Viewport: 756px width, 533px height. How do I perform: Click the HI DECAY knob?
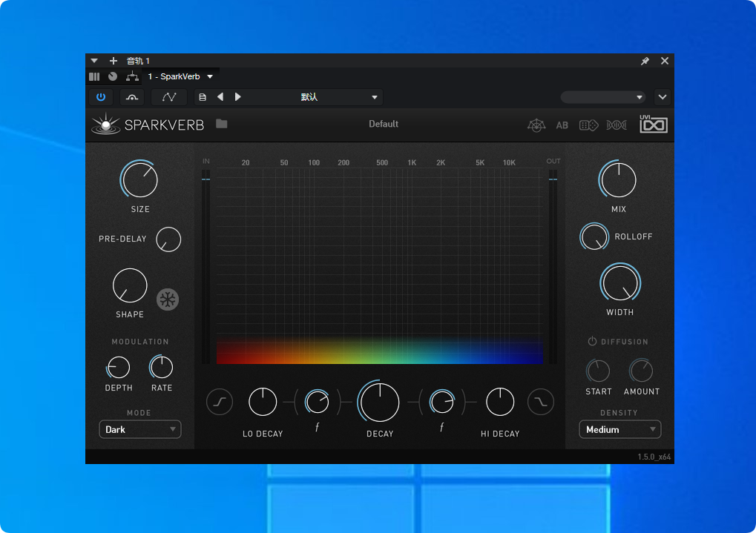point(500,402)
